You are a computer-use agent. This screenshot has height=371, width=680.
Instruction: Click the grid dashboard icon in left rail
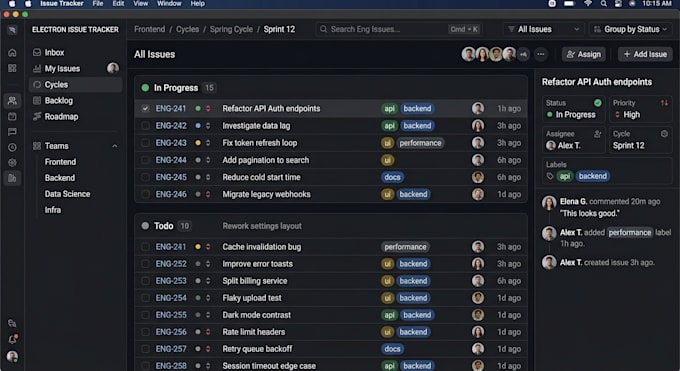[x=12, y=68]
